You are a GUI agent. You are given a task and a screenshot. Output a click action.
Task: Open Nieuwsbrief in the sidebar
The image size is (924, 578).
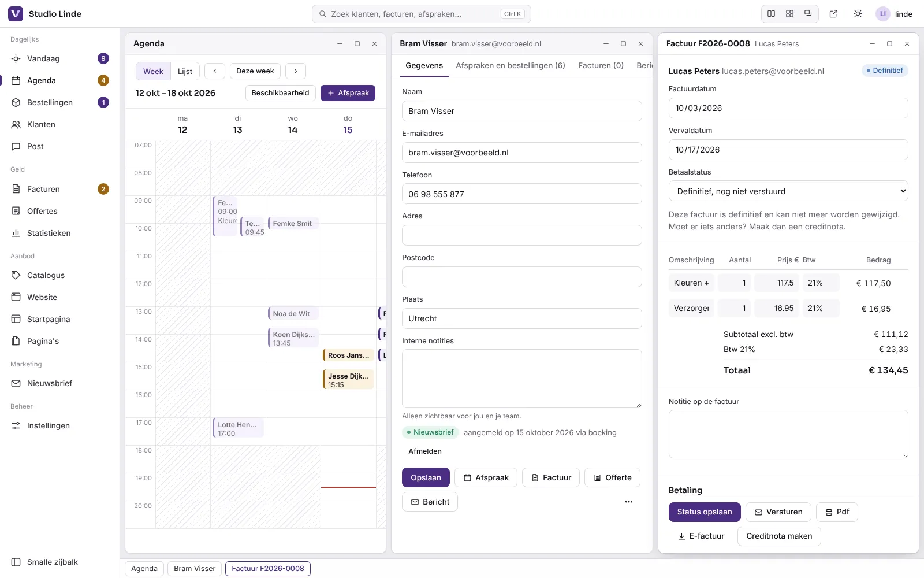pos(59,383)
